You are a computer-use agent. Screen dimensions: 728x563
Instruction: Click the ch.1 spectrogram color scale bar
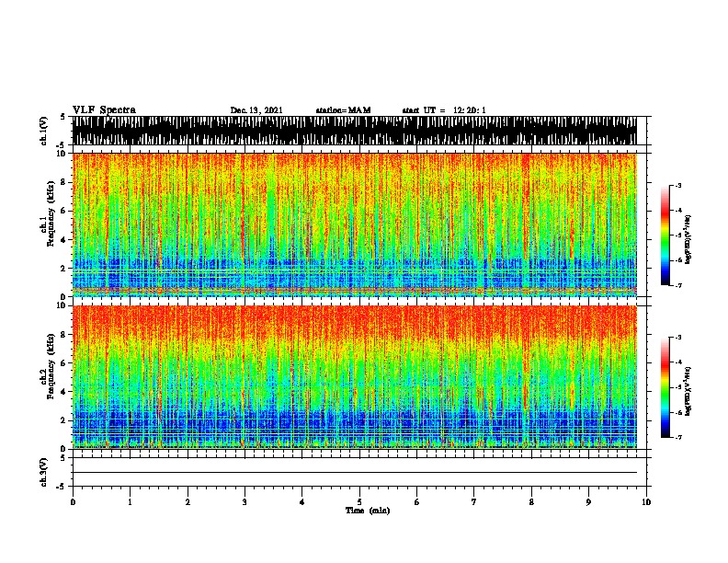(665, 236)
